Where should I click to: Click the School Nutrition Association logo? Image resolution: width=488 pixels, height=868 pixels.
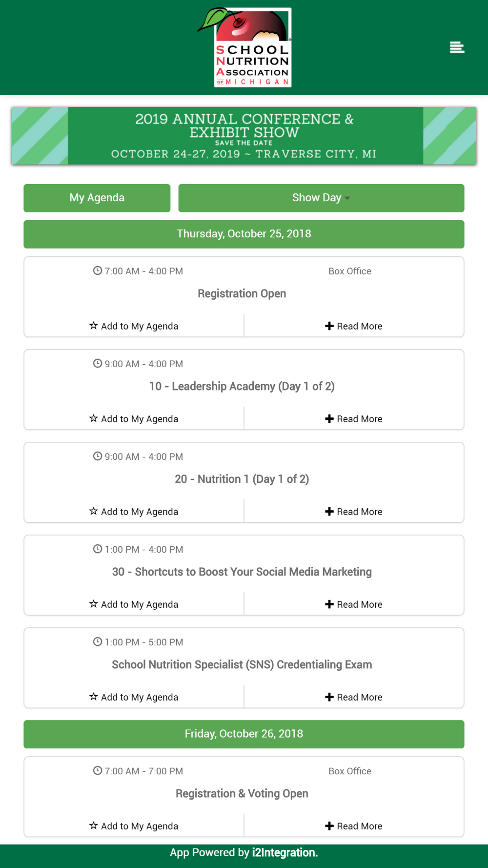point(248,48)
